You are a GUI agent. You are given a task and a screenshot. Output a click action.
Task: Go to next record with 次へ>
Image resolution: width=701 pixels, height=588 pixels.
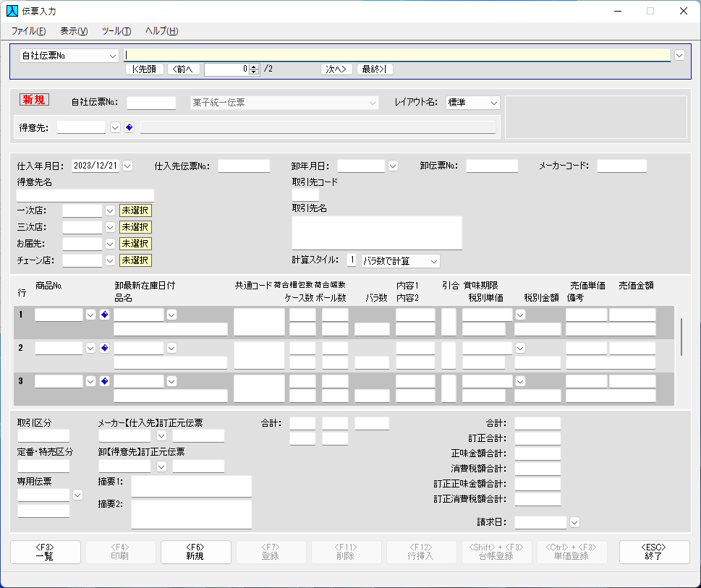[x=336, y=69]
